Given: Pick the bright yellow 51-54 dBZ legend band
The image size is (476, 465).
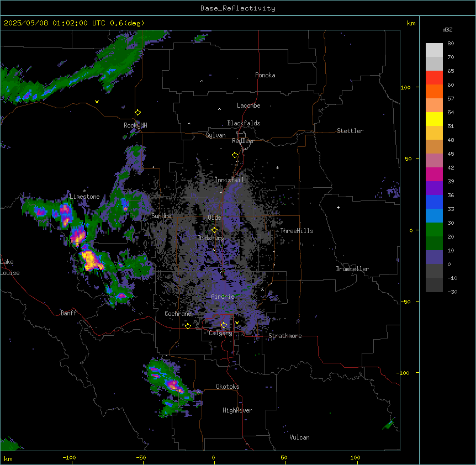Looking at the screenshot, I should [x=434, y=119].
